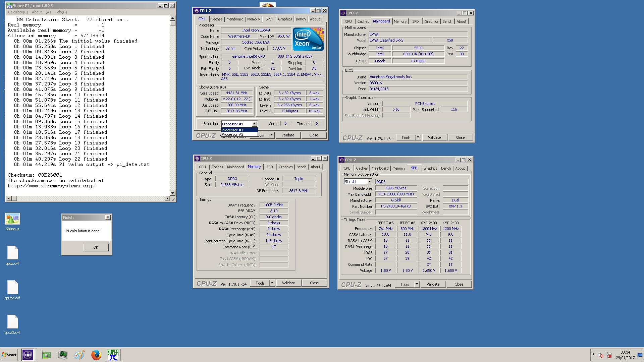
Task: Open Help menu in Super PI
Action: [x=61, y=12]
